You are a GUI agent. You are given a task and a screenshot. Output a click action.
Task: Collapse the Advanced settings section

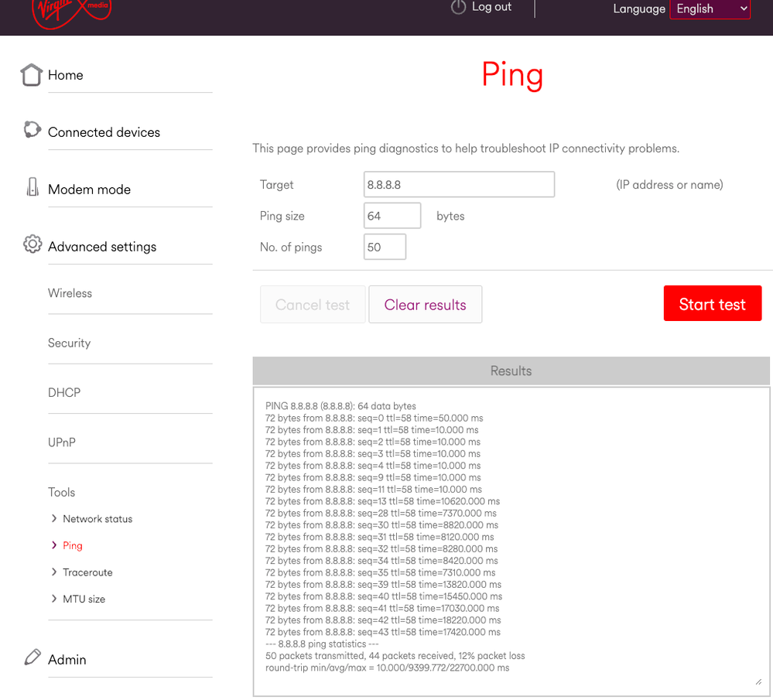coord(102,247)
